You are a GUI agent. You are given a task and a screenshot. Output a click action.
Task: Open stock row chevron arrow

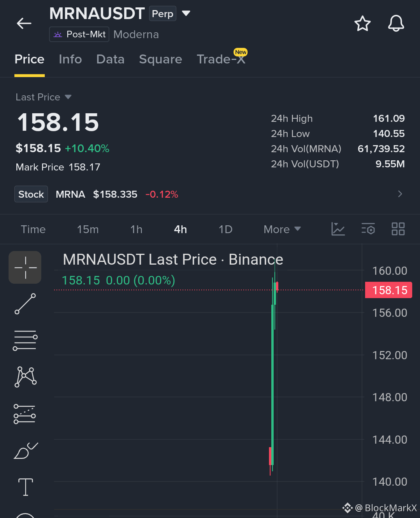[400, 194]
